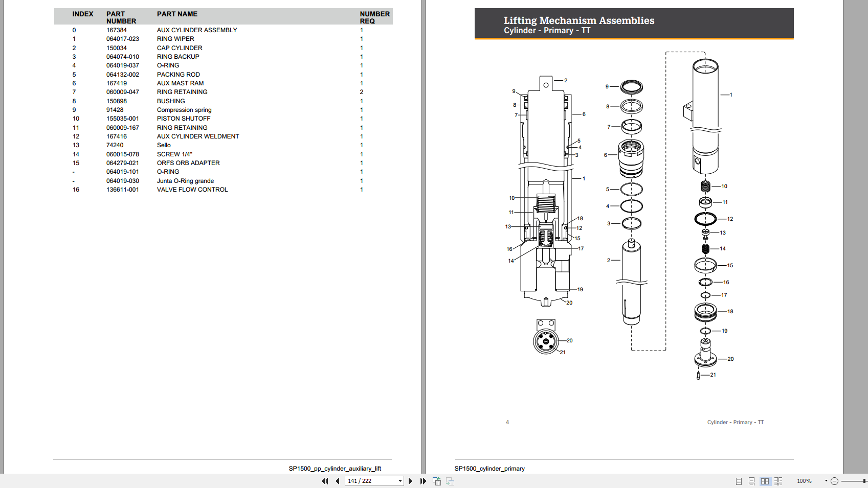The height and width of the screenshot is (488, 868).
Task: Select continuous facing pages layout
Action: point(778,481)
